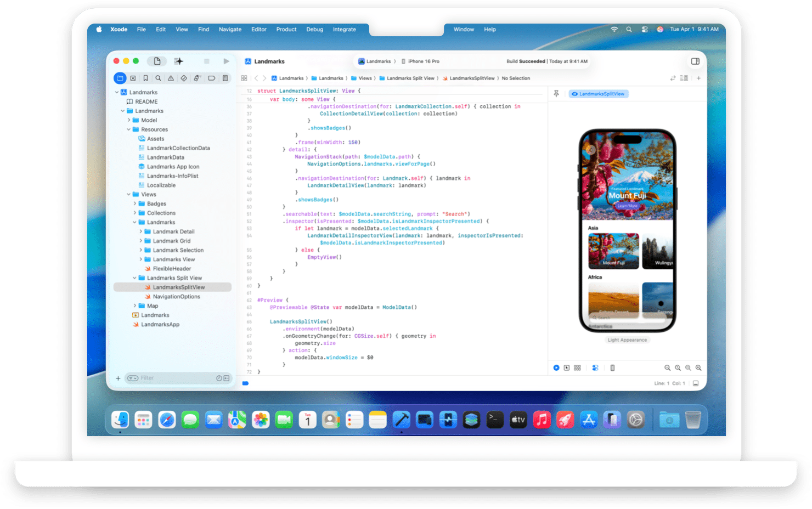812x509 pixels.
Task: Click the coding assistant sparkle icon
Action: tap(179, 61)
